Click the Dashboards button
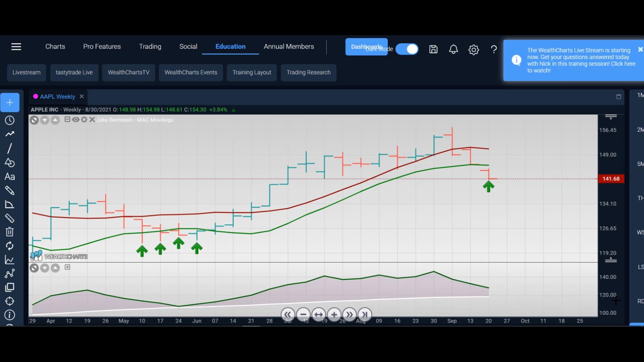The height and width of the screenshot is (362, 644). tap(367, 47)
